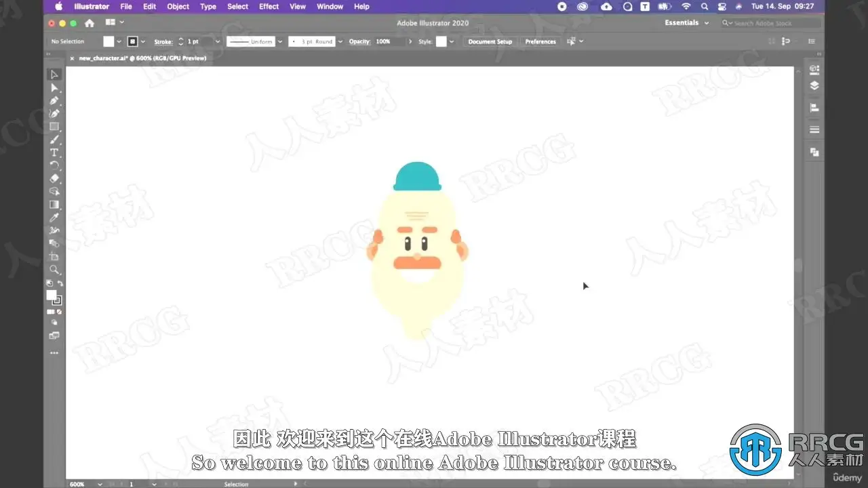Switch paint mode to None
This screenshot has width=868, height=488.
click(60, 312)
